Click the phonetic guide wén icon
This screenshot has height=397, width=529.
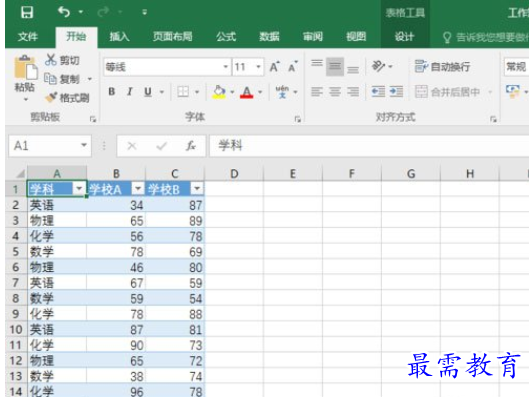click(x=282, y=92)
